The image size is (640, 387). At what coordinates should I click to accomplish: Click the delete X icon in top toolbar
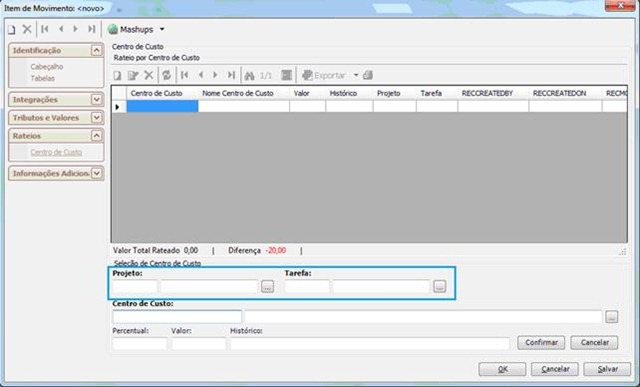click(x=27, y=29)
